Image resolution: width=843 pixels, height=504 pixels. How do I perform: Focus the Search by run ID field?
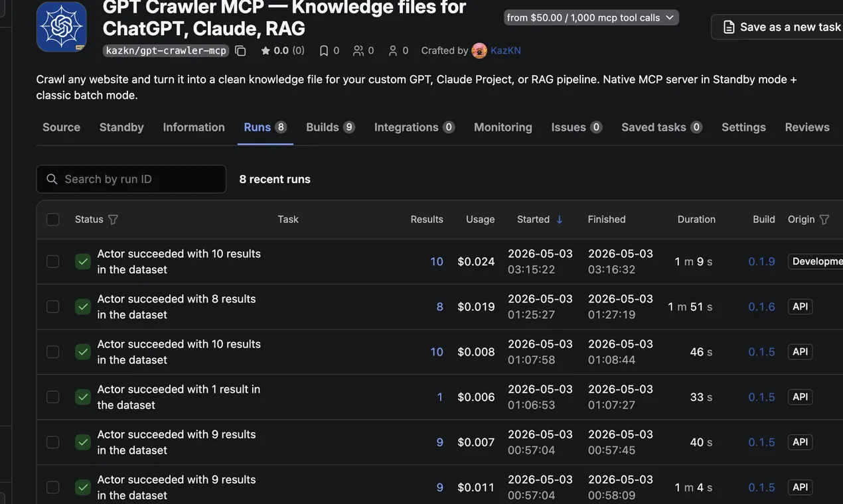coord(131,179)
